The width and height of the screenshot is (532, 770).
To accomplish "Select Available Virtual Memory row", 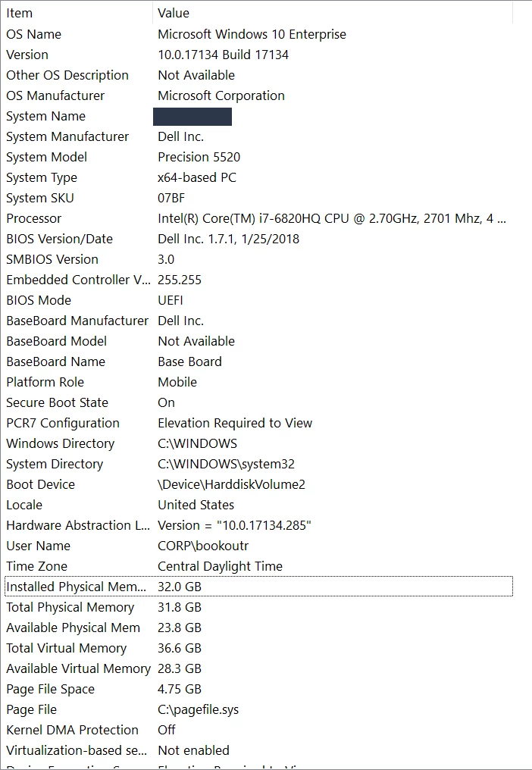I will tap(259, 669).
